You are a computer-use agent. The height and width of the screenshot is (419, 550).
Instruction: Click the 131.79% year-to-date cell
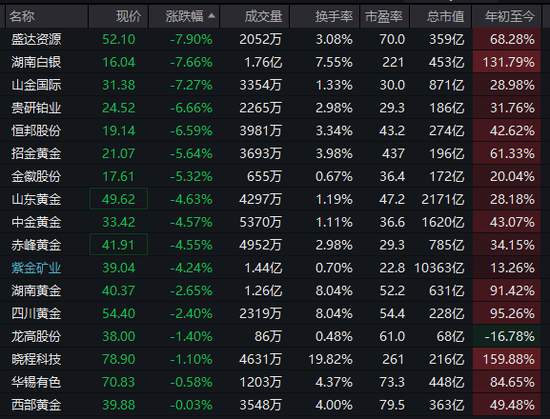click(507, 62)
